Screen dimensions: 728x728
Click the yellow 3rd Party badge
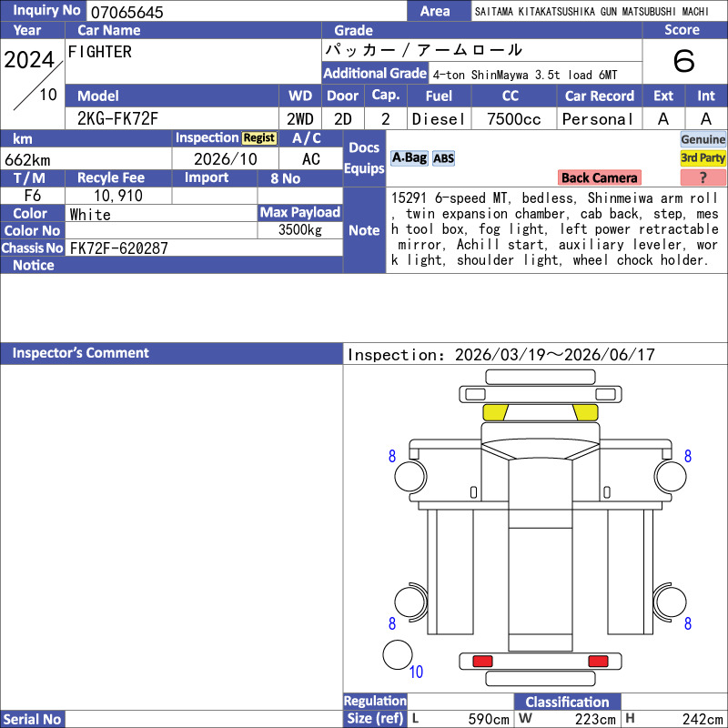click(703, 157)
